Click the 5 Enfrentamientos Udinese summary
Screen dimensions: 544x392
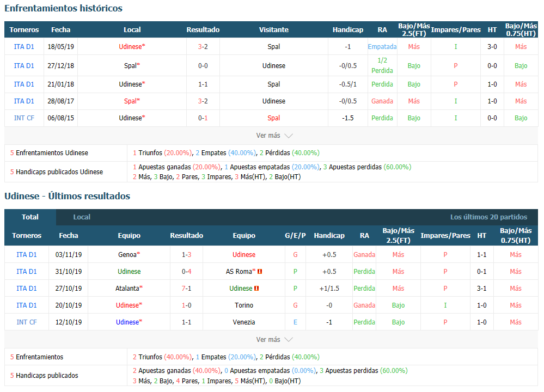point(49,153)
